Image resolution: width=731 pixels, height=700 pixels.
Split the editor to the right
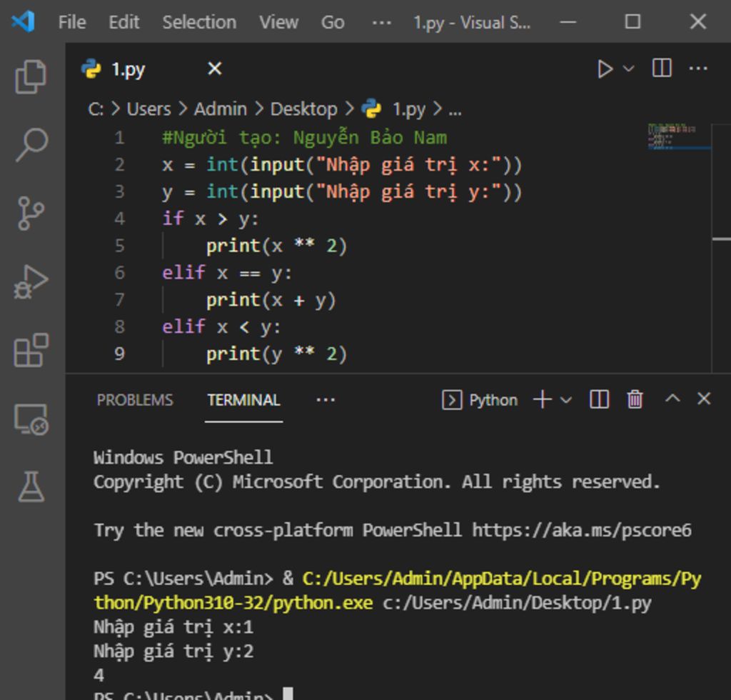[662, 68]
